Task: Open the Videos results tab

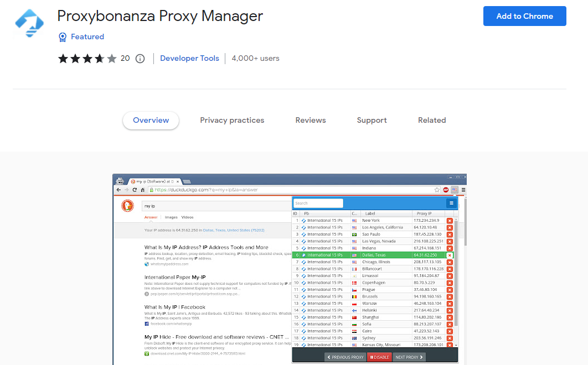Action: point(188,217)
